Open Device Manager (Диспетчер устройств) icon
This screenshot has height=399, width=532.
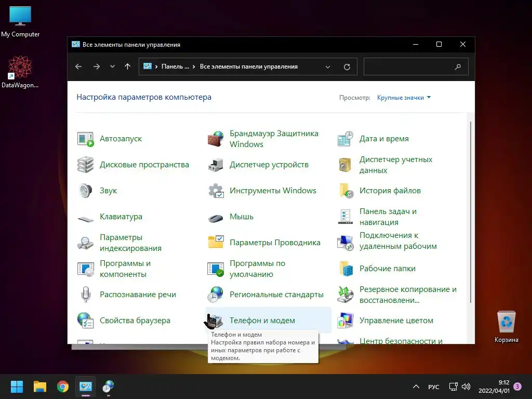pyautogui.click(x=216, y=165)
